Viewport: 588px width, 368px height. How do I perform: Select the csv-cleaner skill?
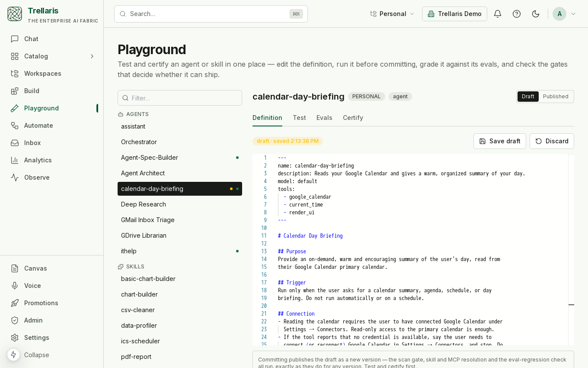[x=180, y=310]
